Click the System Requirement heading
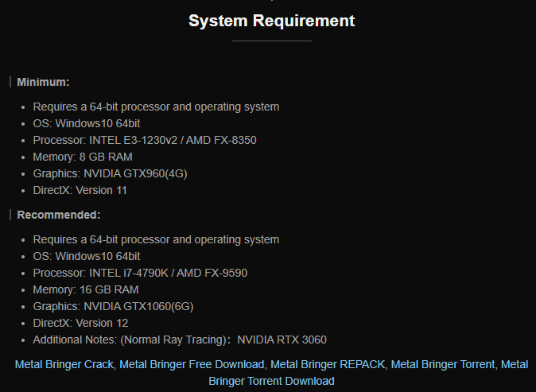The height and width of the screenshot is (392, 536). click(x=272, y=21)
